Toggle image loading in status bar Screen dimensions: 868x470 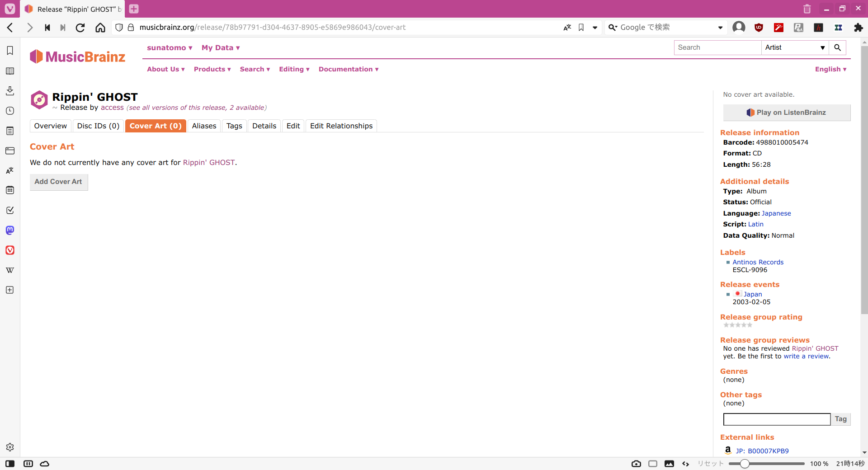point(670,464)
